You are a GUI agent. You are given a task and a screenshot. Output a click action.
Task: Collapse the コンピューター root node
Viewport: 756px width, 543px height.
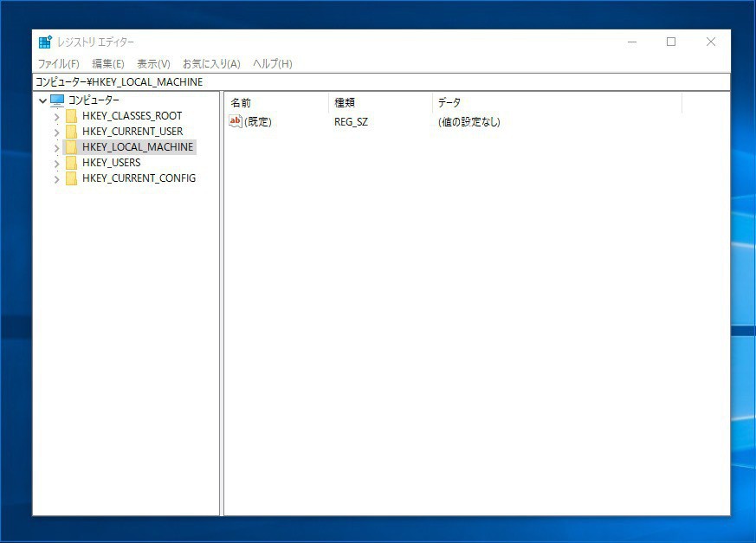coord(43,100)
